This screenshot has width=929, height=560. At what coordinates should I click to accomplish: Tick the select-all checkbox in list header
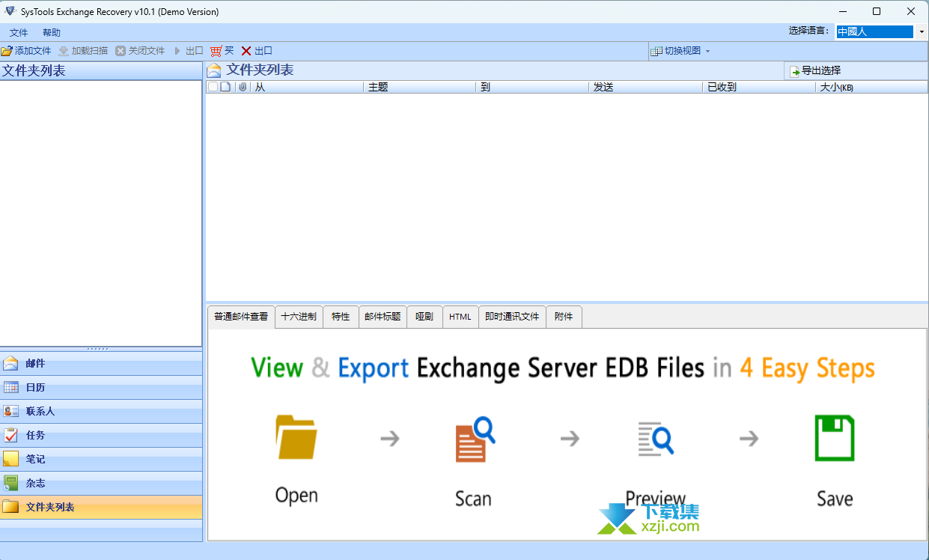(213, 87)
